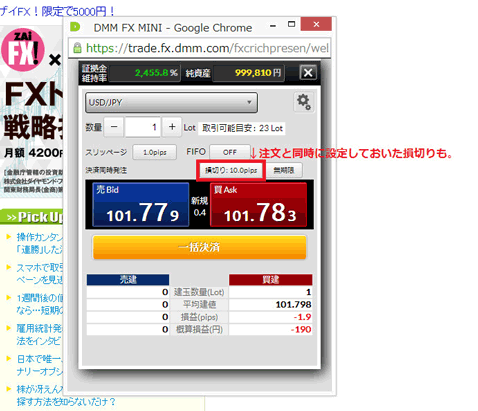478x411 pixels.
Task: Click the 売建 column header
Action: click(x=128, y=280)
